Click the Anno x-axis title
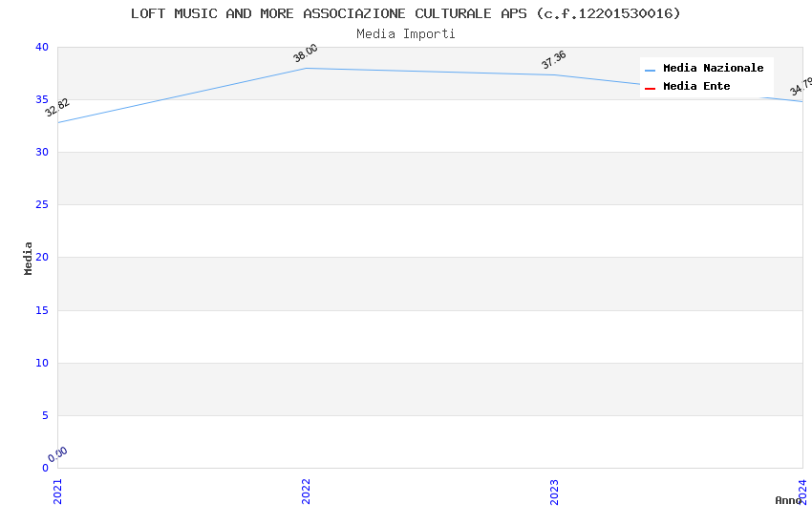This screenshot has height=525, width=812. (x=788, y=500)
